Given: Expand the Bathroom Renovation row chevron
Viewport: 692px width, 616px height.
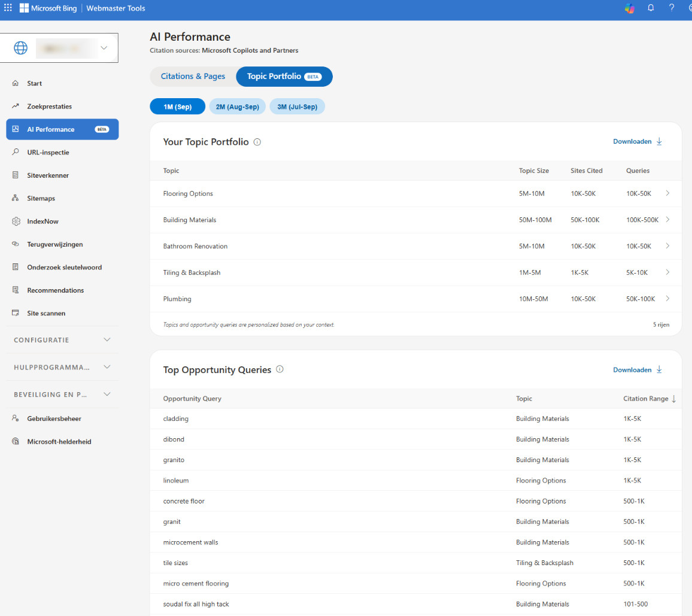Looking at the screenshot, I should [x=667, y=246].
